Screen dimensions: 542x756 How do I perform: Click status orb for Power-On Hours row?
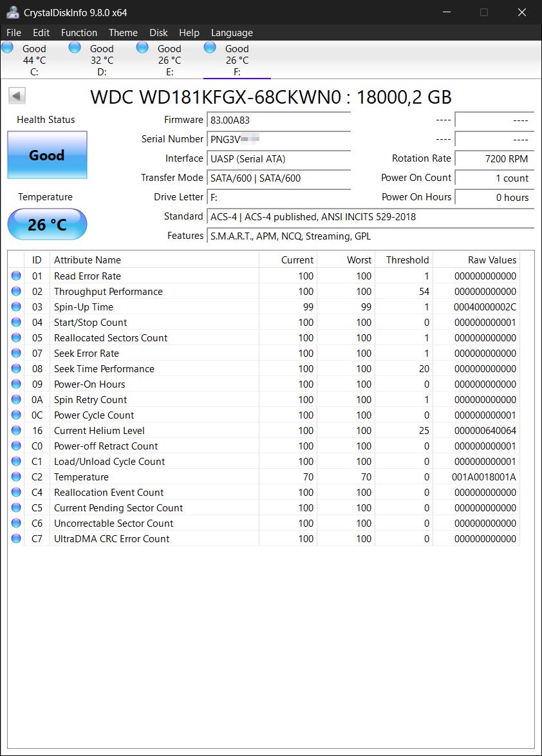pyautogui.click(x=16, y=384)
